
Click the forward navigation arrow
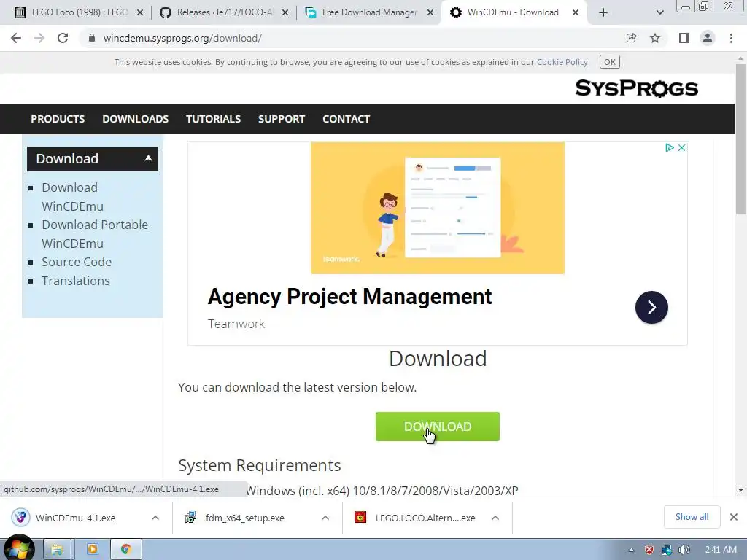pyautogui.click(x=39, y=38)
